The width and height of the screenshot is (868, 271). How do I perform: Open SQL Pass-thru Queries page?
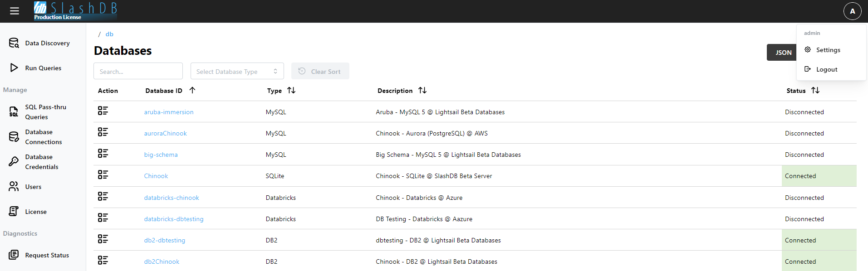45,112
